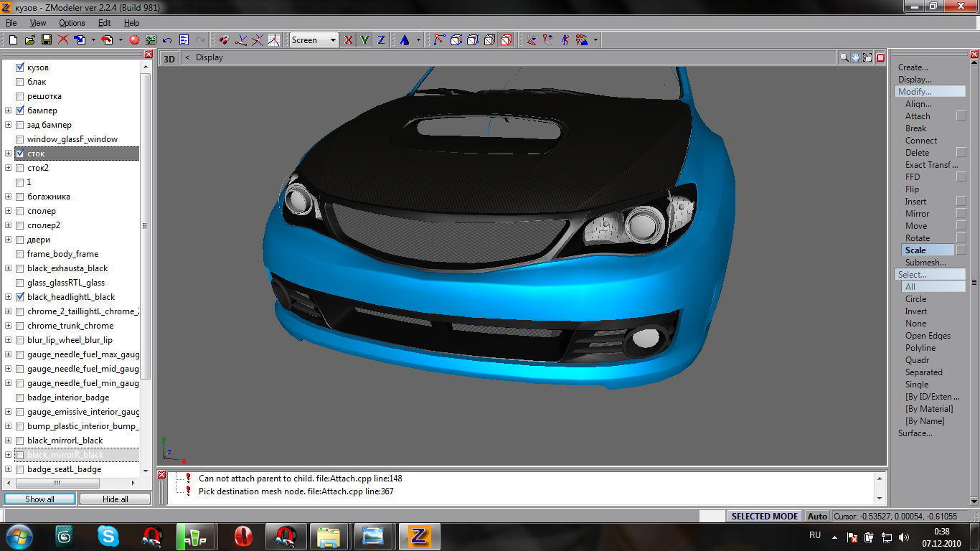Click the red sphere materials editor icon
The image size is (980, 551).
[134, 40]
